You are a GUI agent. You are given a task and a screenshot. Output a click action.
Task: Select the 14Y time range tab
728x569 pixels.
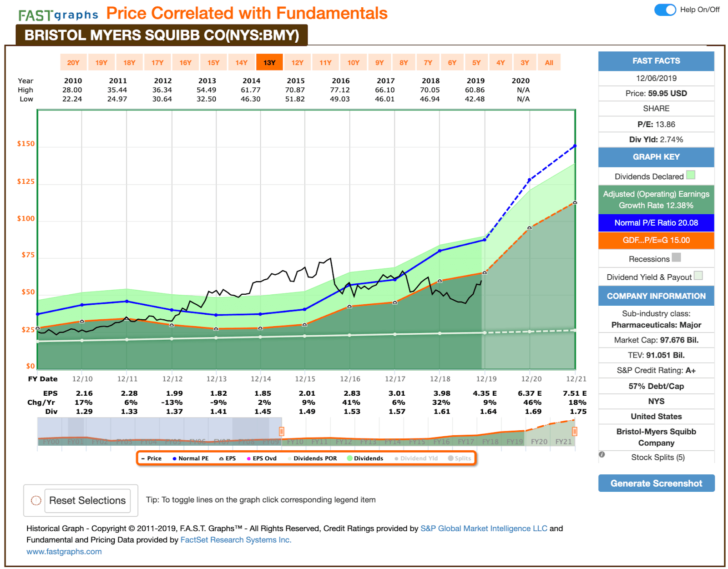(x=242, y=63)
